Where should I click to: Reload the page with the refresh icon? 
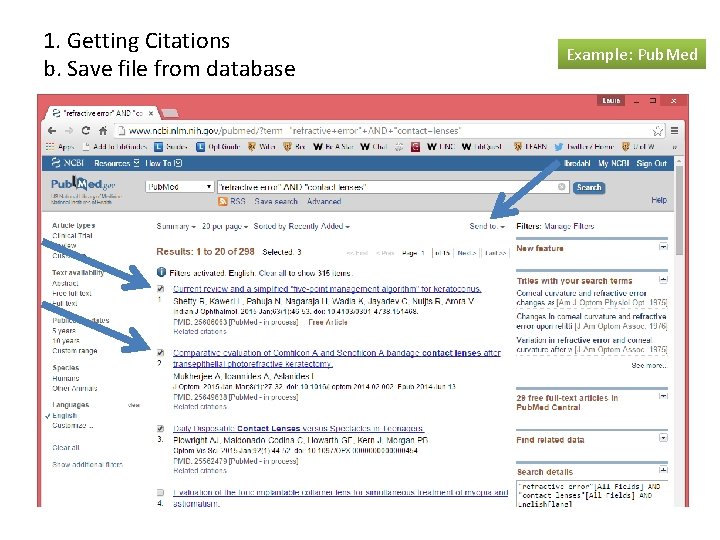(x=86, y=130)
